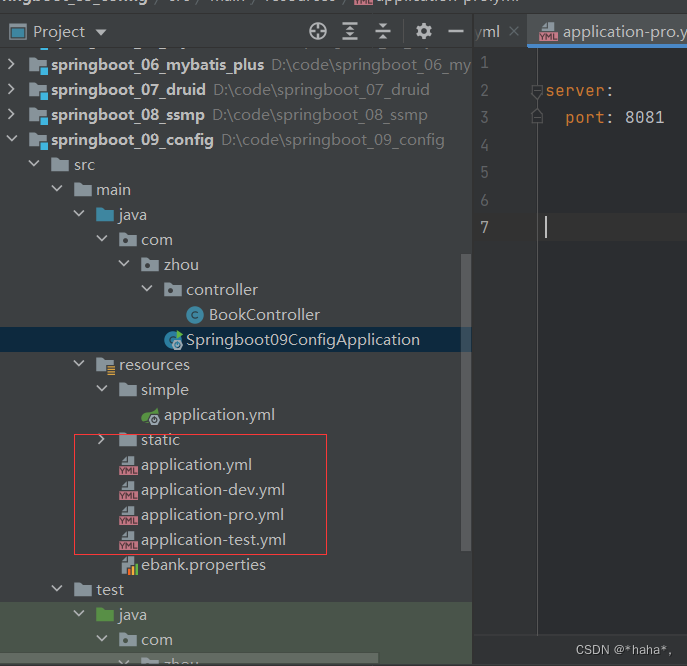The height and width of the screenshot is (666, 687).
Task: Click line number 7 in the gutter
Action: click(484, 227)
